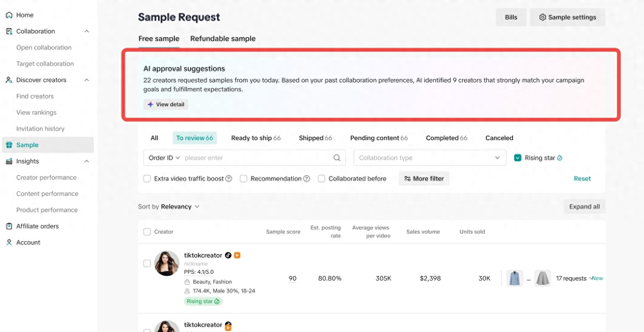This screenshot has width=644, height=332.
Task: Select the creator row with PPS 4.1/5.0
Action: (147, 264)
